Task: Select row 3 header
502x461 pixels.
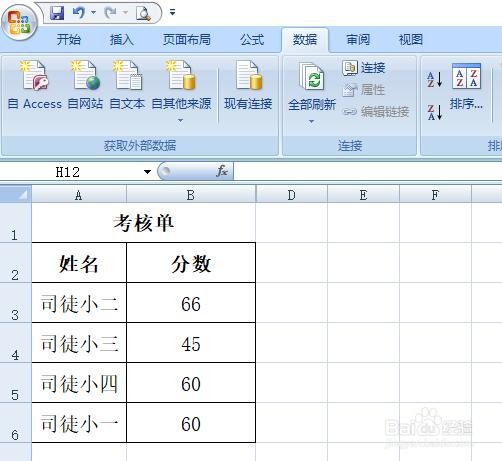Action: tap(15, 303)
